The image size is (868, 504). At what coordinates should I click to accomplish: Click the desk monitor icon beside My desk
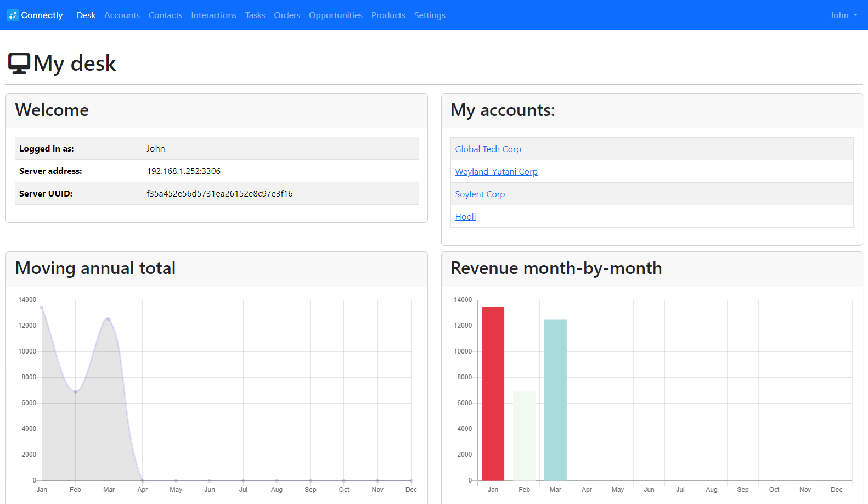point(19,63)
